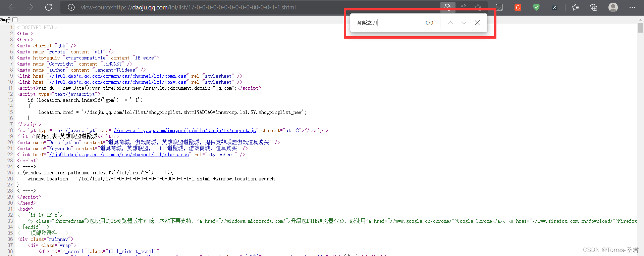
Task: Click the comment 顶部登录栏
Action: [43, 233]
